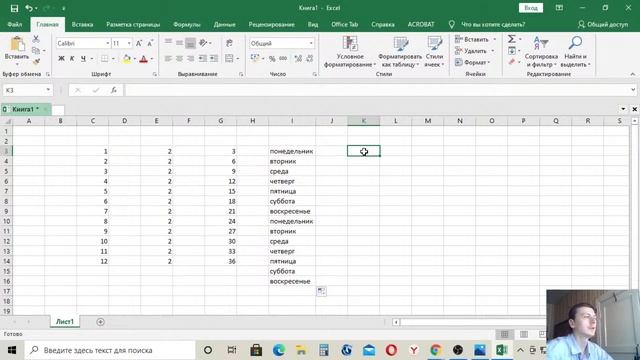Open the Общий number format dropdown
Image resolution: width=640 pixels, height=360 pixels.
coord(311,43)
